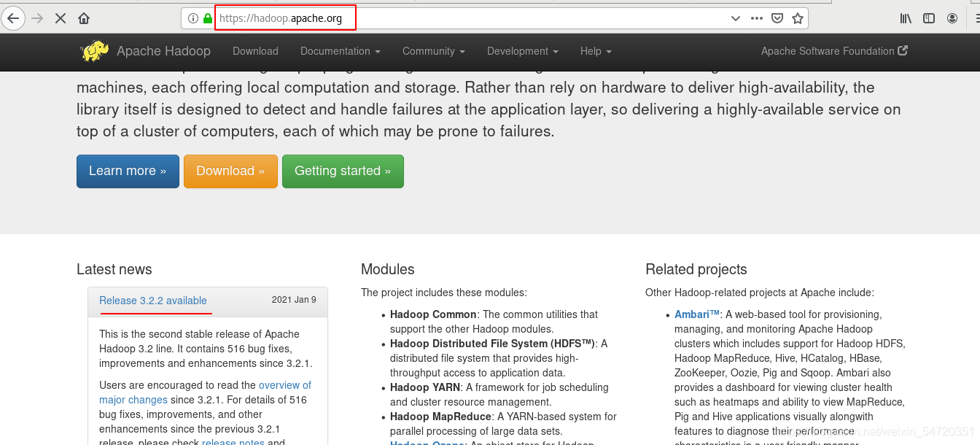Image resolution: width=980 pixels, height=445 pixels.
Task: Open the Library bookshelf icon
Action: tap(906, 18)
